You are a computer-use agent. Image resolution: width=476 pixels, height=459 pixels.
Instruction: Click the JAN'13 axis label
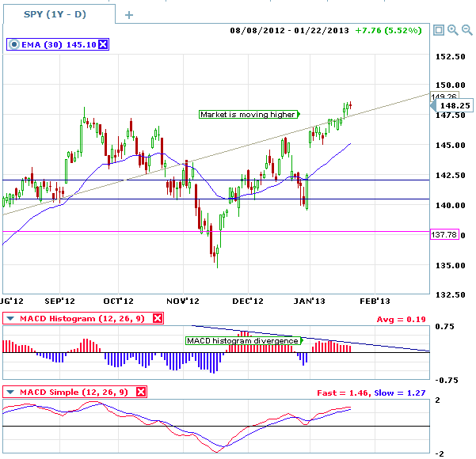tap(309, 302)
